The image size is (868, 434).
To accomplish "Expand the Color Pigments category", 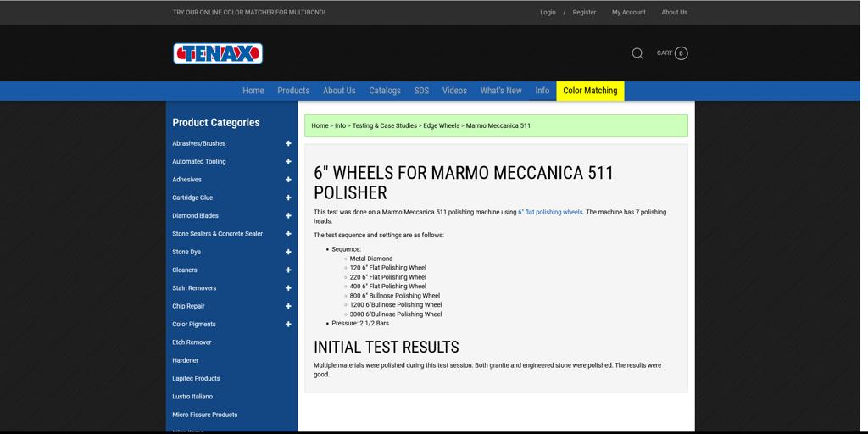I will pyautogui.click(x=288, y=325).
